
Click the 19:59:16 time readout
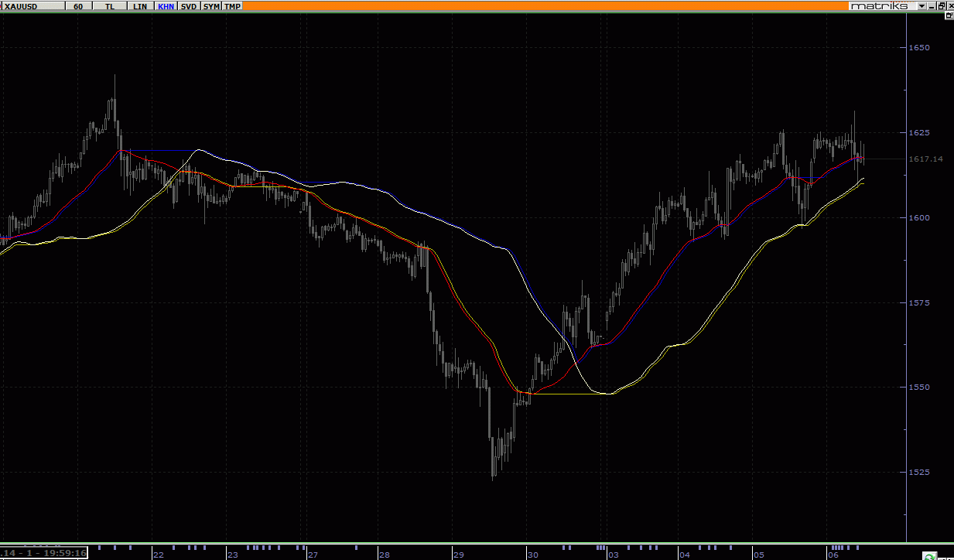click(66, 553)
